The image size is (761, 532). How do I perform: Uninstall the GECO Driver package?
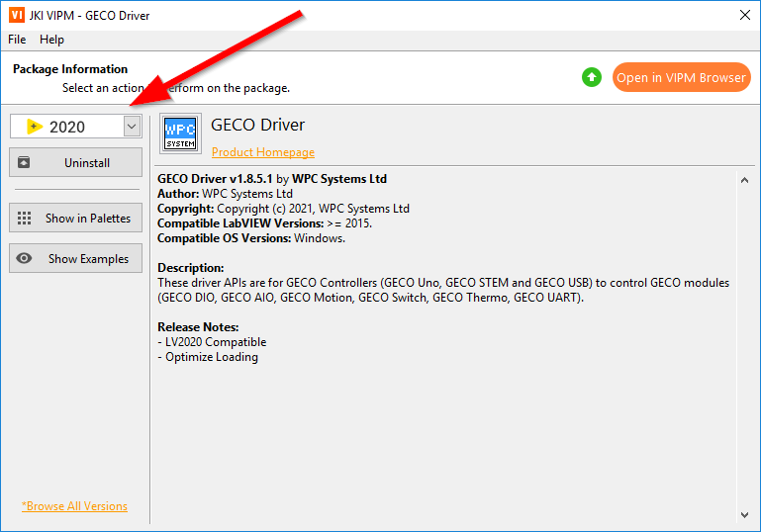pyautogui.click(x=76, y=162)
